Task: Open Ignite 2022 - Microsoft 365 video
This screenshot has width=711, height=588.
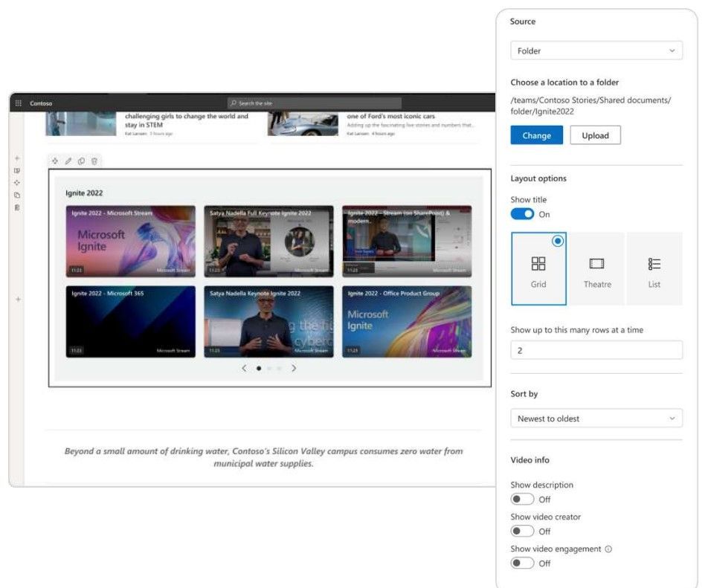Action: [131, 321]
